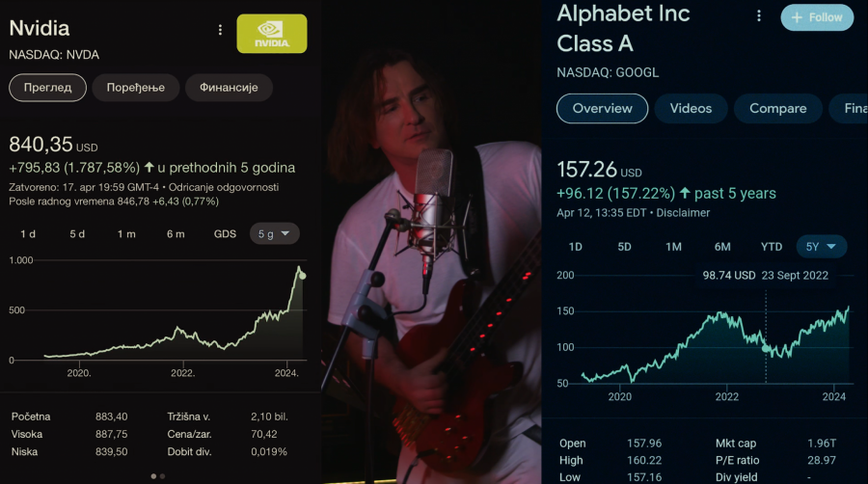This screenshot has height=484, width=868.
Task: Open Nvidia three-dot options menu
Action: click(220, 30)
